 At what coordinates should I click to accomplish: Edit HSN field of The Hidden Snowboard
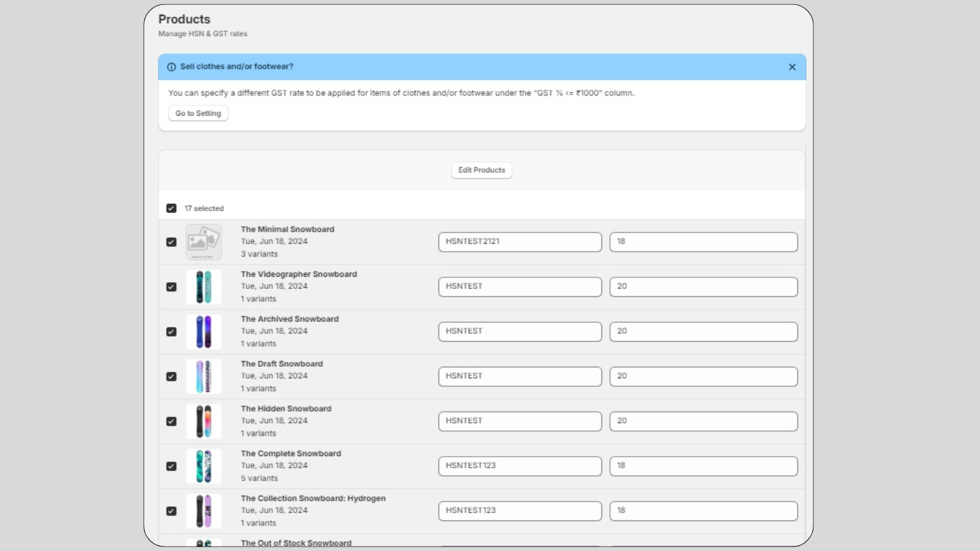tap(520, 421)
